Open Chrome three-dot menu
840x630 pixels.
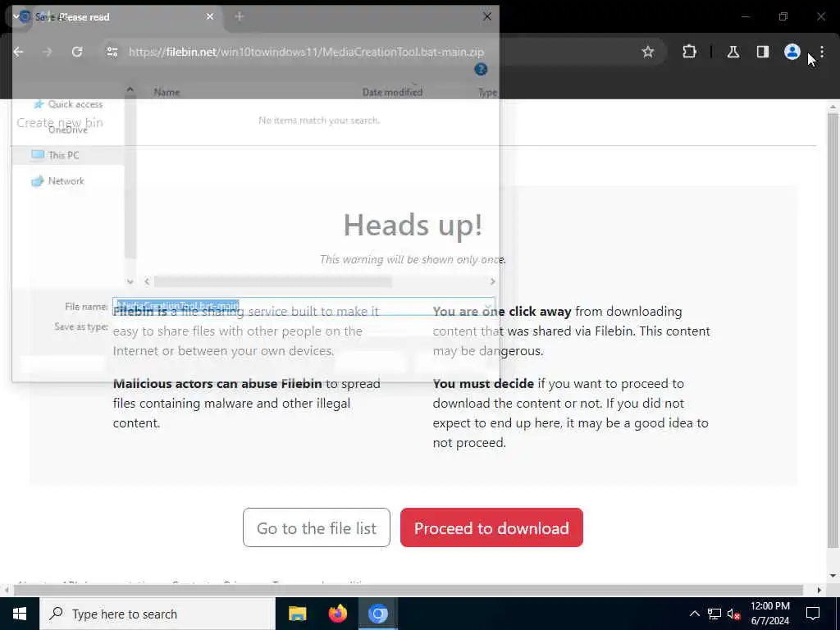822,52
